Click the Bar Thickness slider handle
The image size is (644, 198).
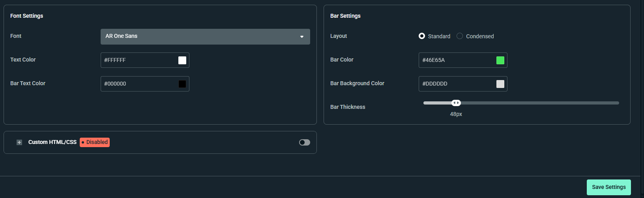click(x=456, y=103)
